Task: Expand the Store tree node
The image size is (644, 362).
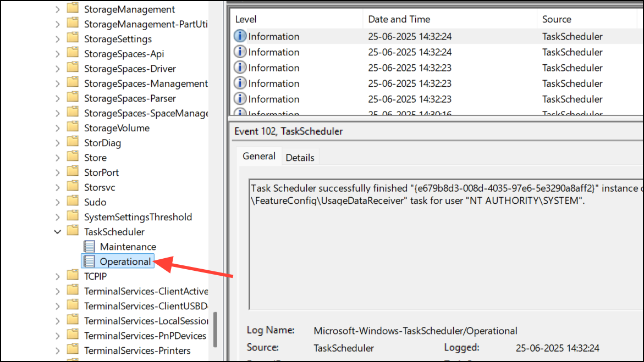Action: point(58,158)
